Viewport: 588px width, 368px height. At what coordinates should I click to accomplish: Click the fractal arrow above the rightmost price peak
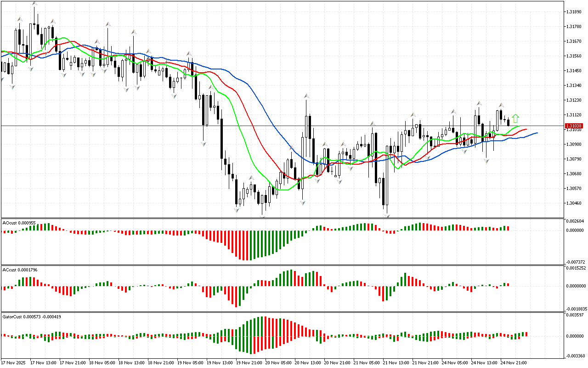(501, 105)
